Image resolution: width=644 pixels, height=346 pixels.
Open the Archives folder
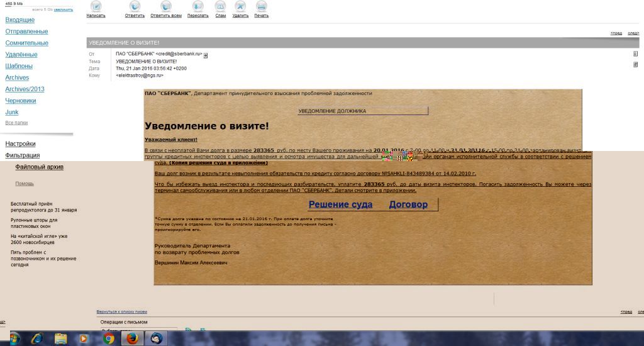[17, 77]
